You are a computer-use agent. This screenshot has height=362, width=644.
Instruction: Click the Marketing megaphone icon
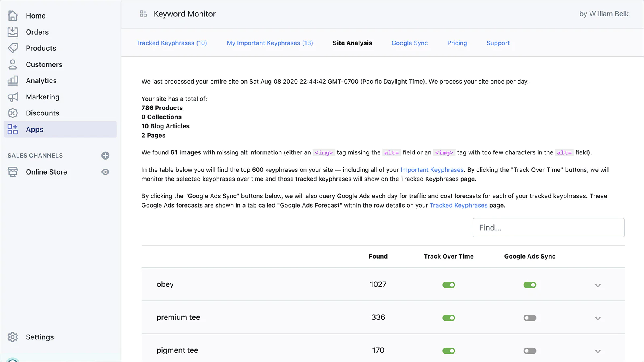click(13, 97)
